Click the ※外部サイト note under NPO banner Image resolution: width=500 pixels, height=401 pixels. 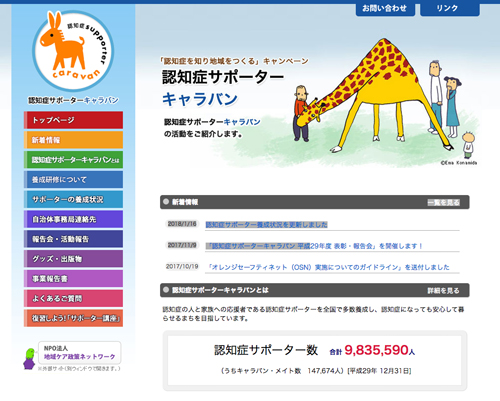(x=79, y=368)
